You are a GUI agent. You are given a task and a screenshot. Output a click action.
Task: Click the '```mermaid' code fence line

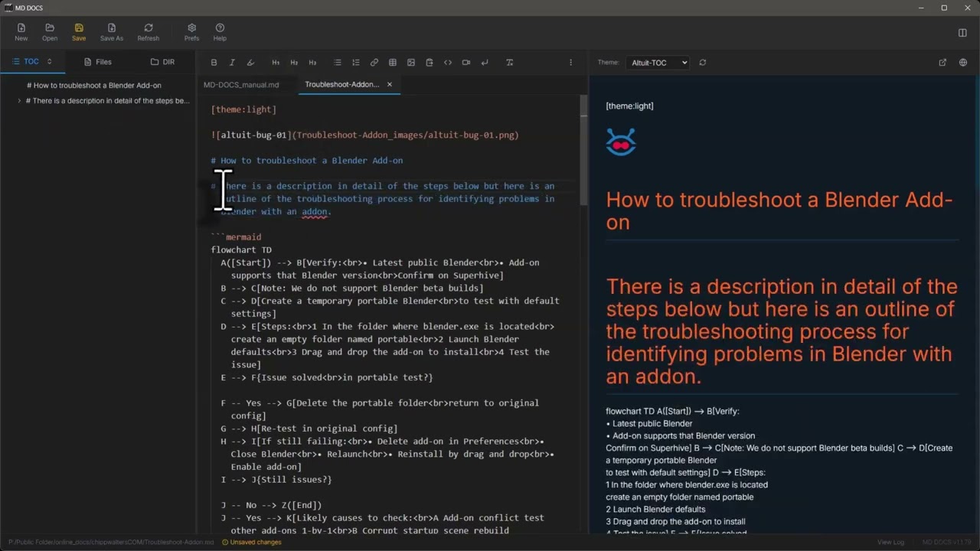click(236, 237)
